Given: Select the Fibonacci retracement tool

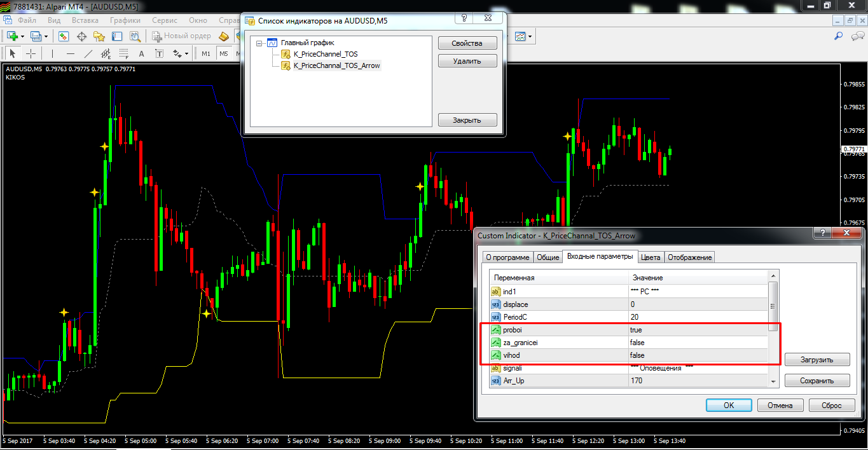Looking at the screenshot, I should [124, 54].
